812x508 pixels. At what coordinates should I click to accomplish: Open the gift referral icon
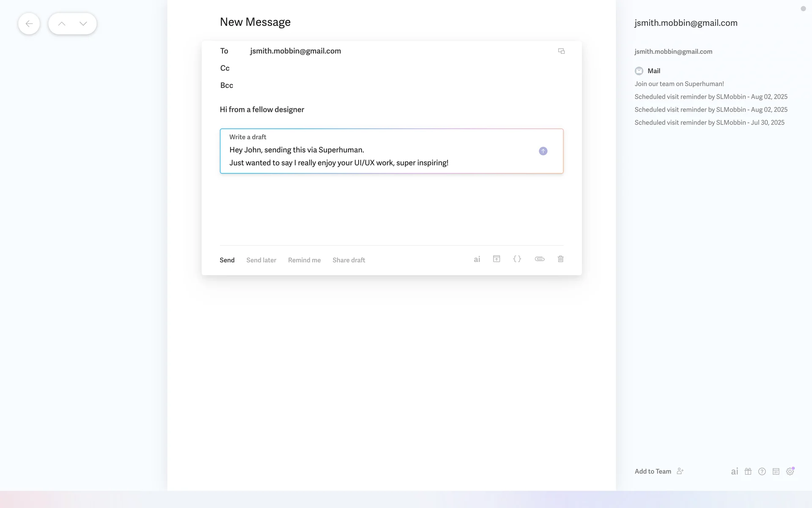tap(748, 472)
